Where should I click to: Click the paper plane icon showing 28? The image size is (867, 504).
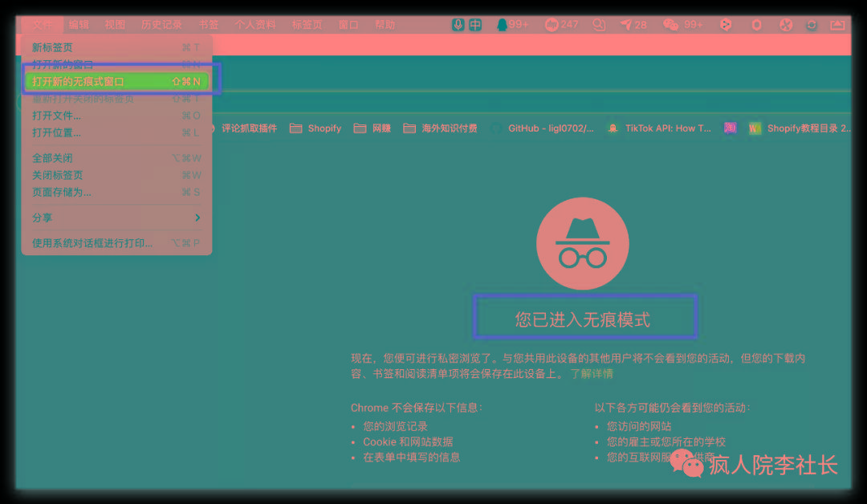point(626,25)
